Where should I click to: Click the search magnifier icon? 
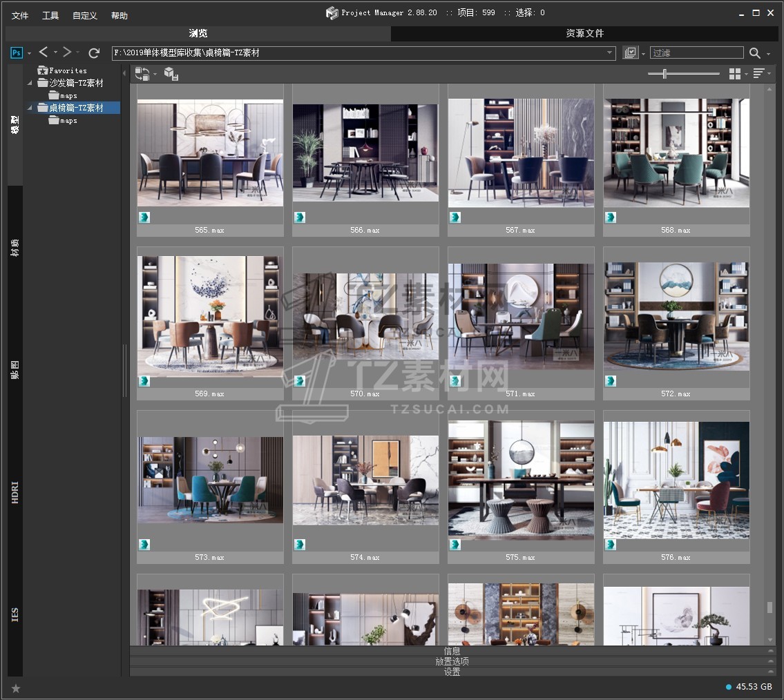[x=754, y=53]
